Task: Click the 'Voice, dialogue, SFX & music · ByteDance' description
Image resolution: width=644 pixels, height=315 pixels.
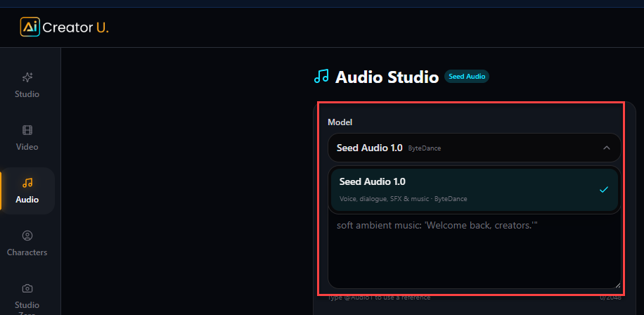Action: pyautogui.click(x=403, y=199)
